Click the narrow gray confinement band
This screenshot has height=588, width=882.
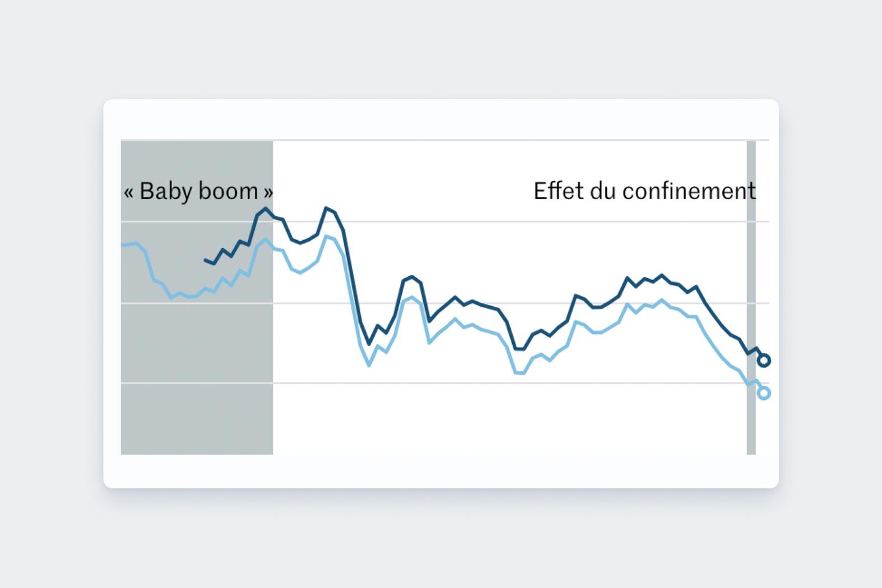coord(751,298)
